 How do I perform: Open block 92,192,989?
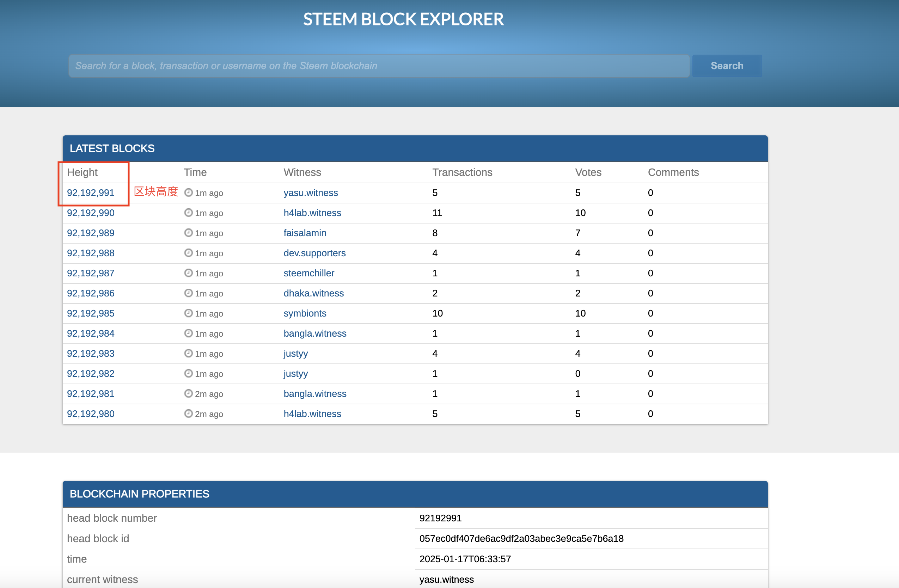point(91,233)
